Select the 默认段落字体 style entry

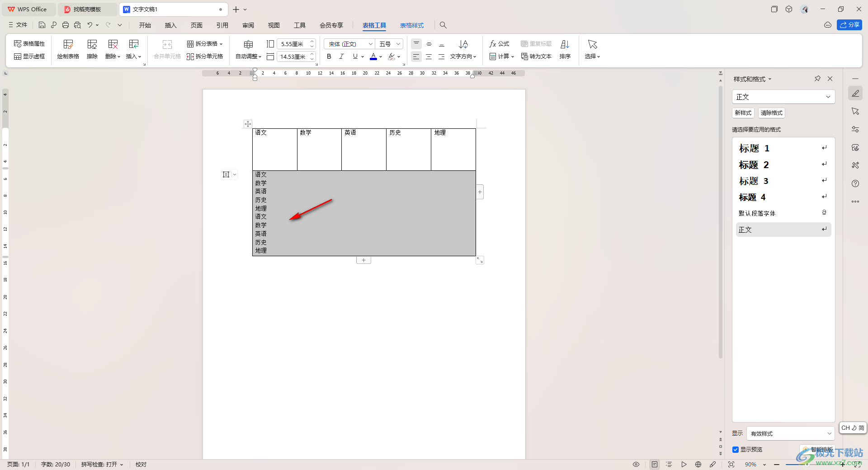click(x=783, y=213)
